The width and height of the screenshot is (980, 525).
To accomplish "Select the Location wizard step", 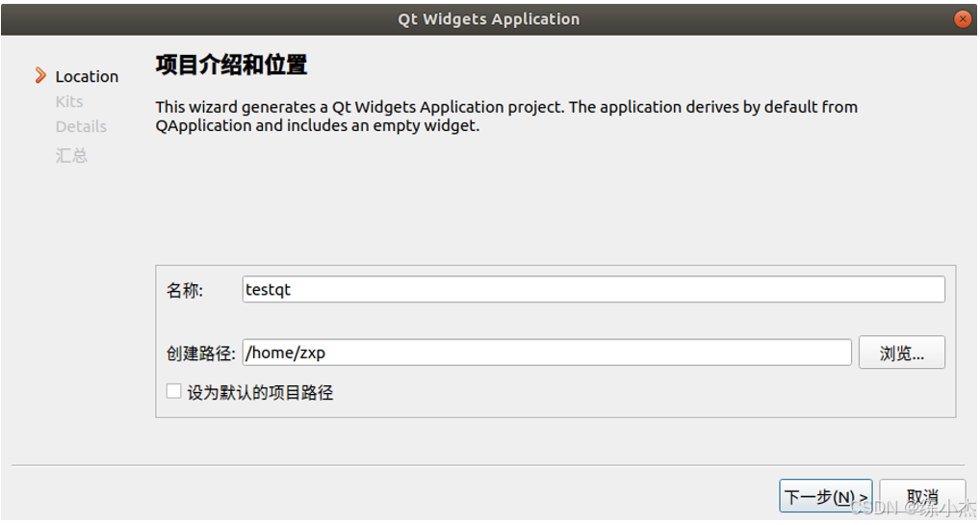I will pos(87,76).
